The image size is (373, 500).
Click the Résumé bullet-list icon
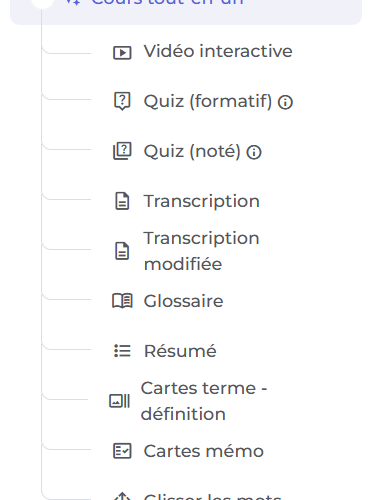[122, 351]
